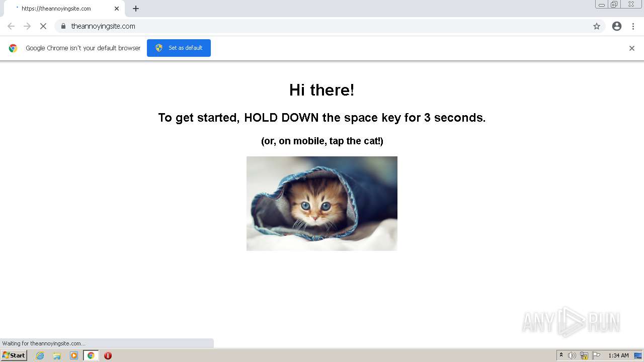Open the Windows Start menu

pos(14,355)
